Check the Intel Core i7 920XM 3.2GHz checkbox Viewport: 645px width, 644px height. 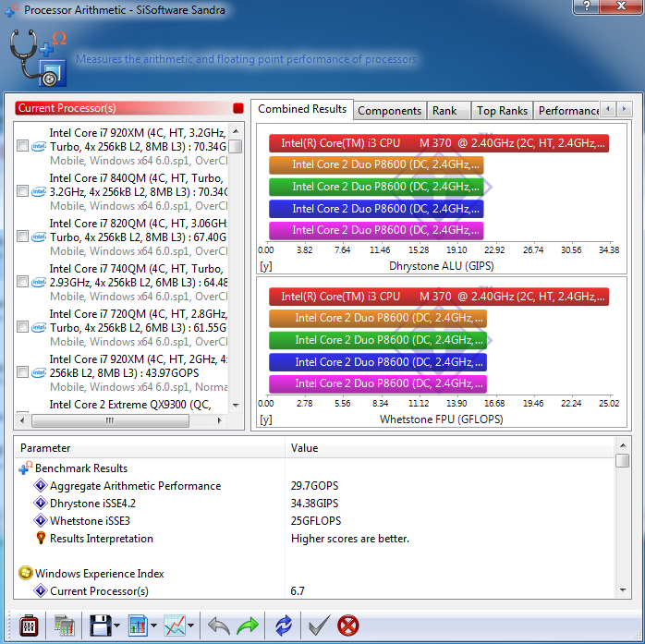22,146
